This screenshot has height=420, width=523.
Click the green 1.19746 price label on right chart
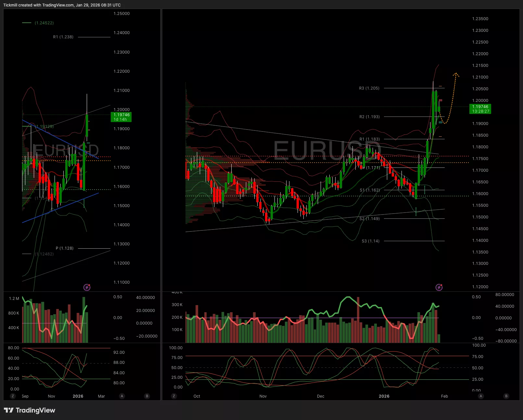coord(480,109)
